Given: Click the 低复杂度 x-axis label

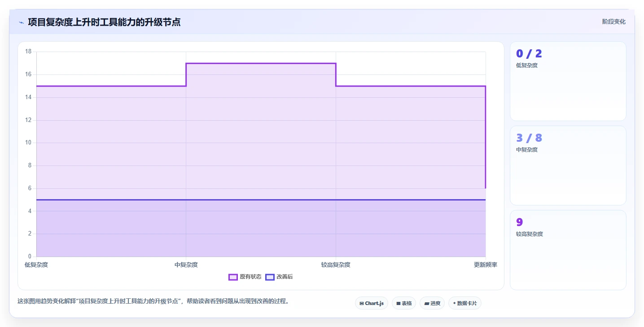Looking at the screenshot, I should [x=36, y=265].
